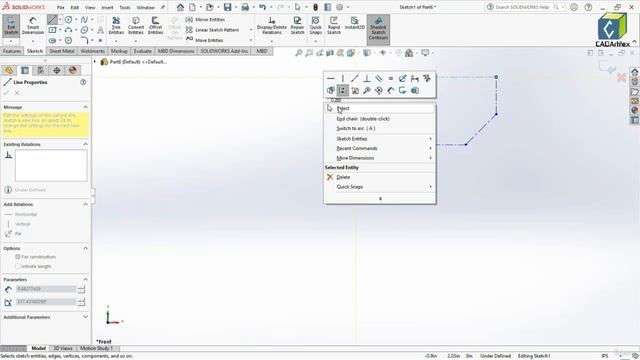
Task: Open the PropertyManager tab icon
Action: tap(25, 70)
